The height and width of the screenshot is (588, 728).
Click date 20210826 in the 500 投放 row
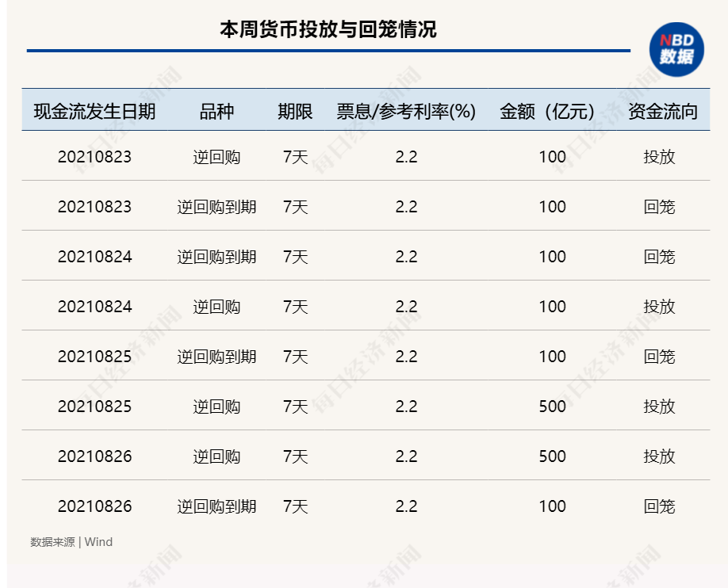94,456
